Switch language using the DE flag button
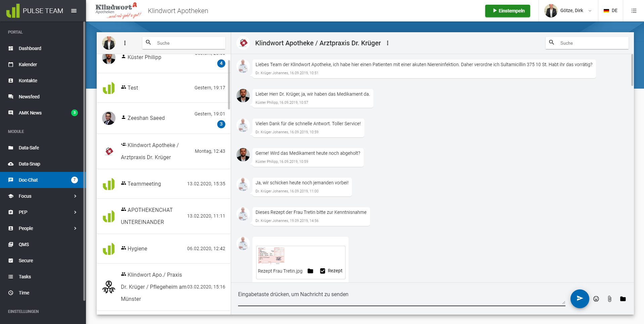Image resolution: width=644 pixels, height=324 pixels. tap(610, 11)
